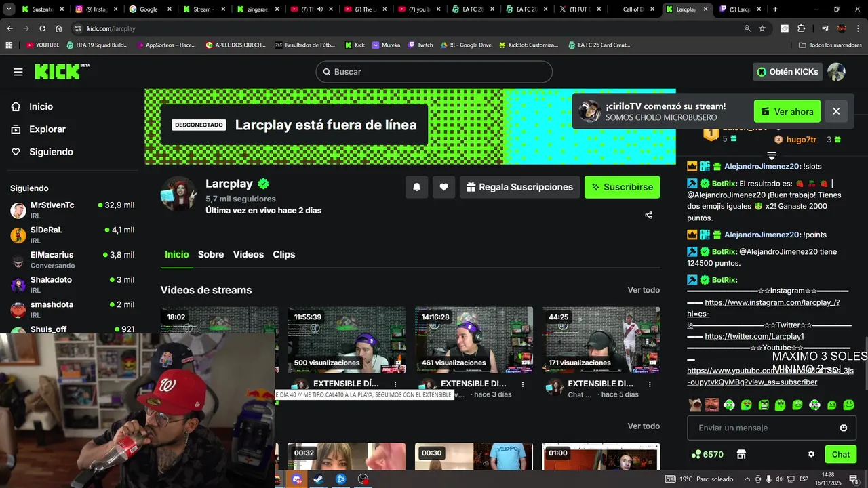The width and height of the screenshot is (868, 488).
Task: Switch to the Videos channel tab
Action: click(x=248, y=254)
